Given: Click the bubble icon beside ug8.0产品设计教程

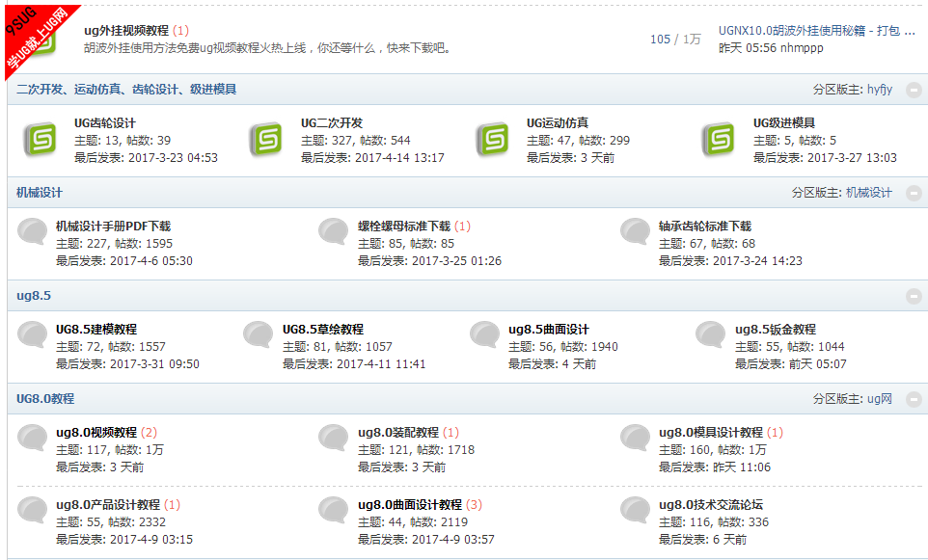Looking at the screenshot, I should pos(33,510).
